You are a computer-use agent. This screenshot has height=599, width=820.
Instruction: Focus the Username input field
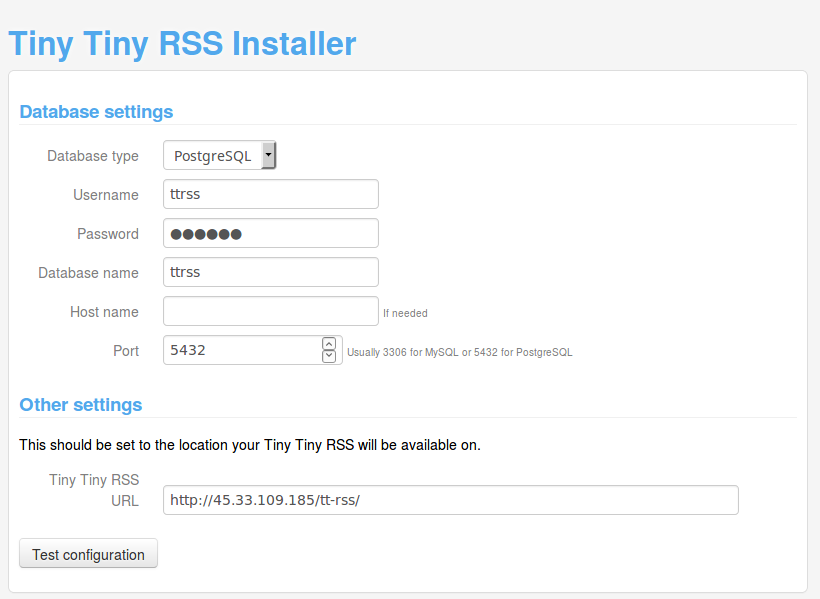click(270, 194)
